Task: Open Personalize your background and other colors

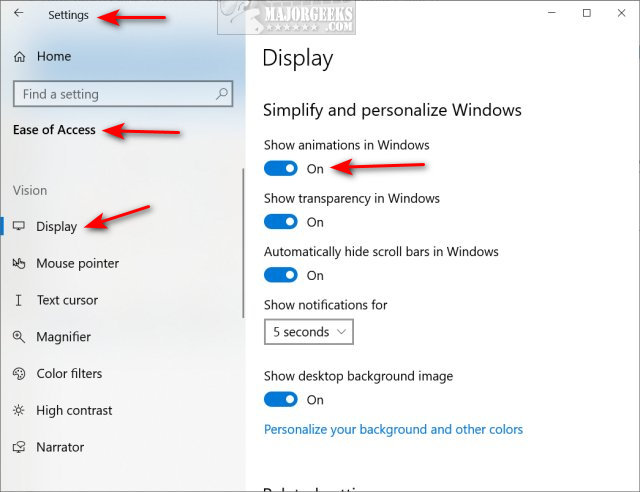Action: coord(393,430)
